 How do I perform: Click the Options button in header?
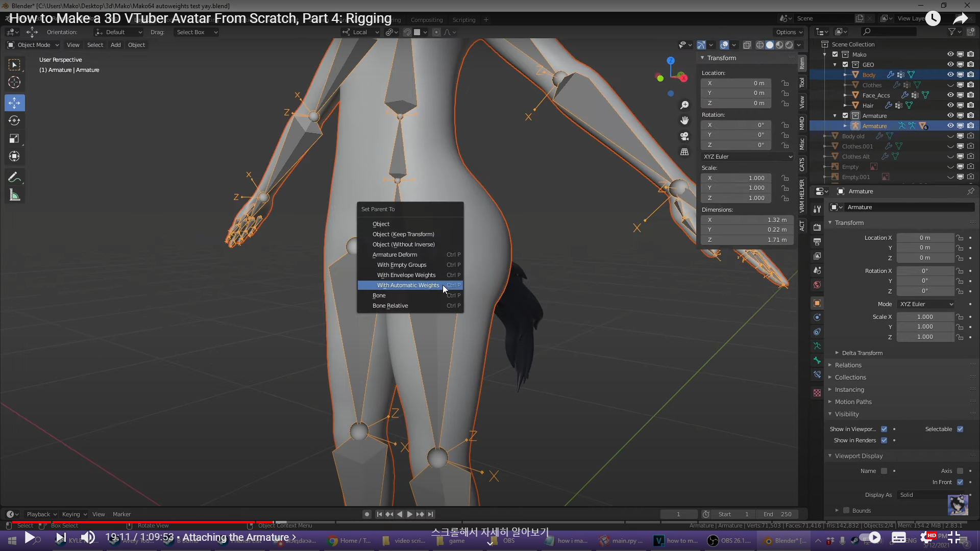pyautogui.click(x=788, y=32)
